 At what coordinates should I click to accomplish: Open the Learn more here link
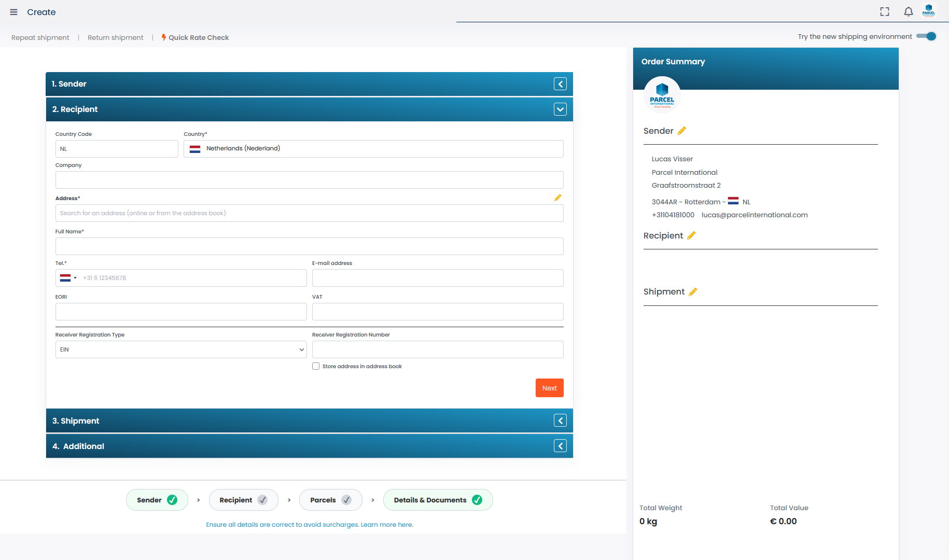click(387, 525)
